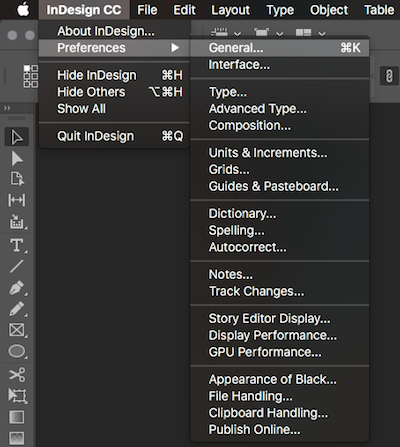Screen dimensions: 400x447
Task: Open the Type menu
Action: tap(280, 10)
